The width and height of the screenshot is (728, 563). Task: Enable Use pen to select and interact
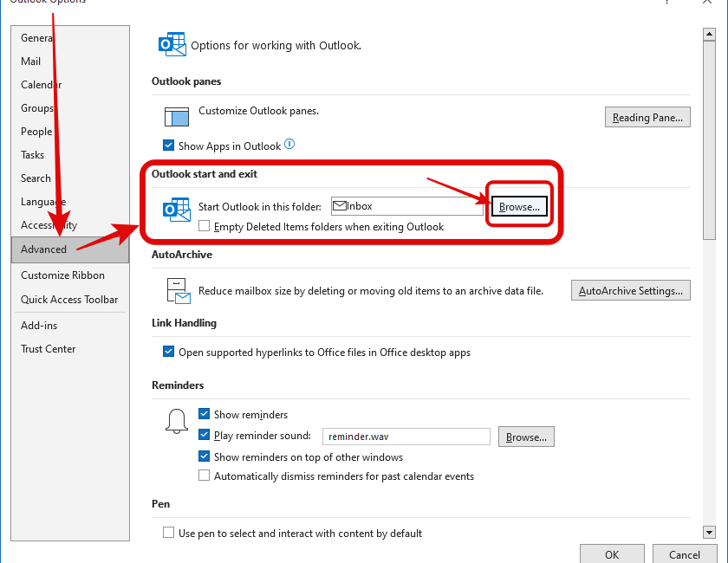[168, 532]
